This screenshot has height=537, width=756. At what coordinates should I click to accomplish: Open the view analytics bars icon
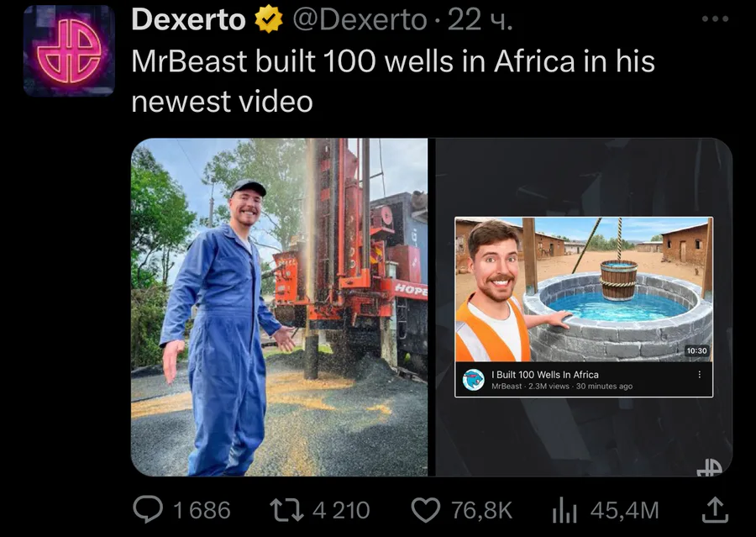pos(564,510)
